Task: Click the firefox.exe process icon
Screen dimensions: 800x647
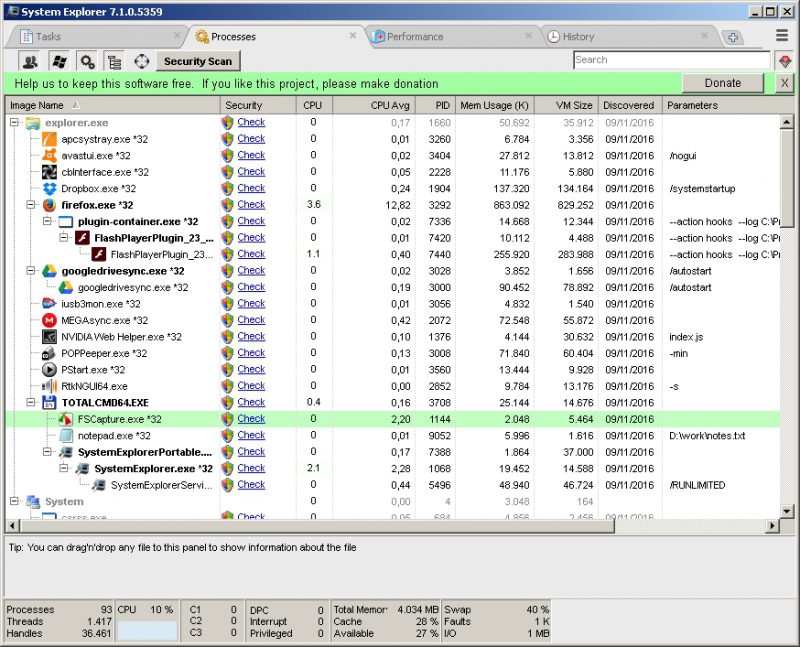Action: coord(49,205)
